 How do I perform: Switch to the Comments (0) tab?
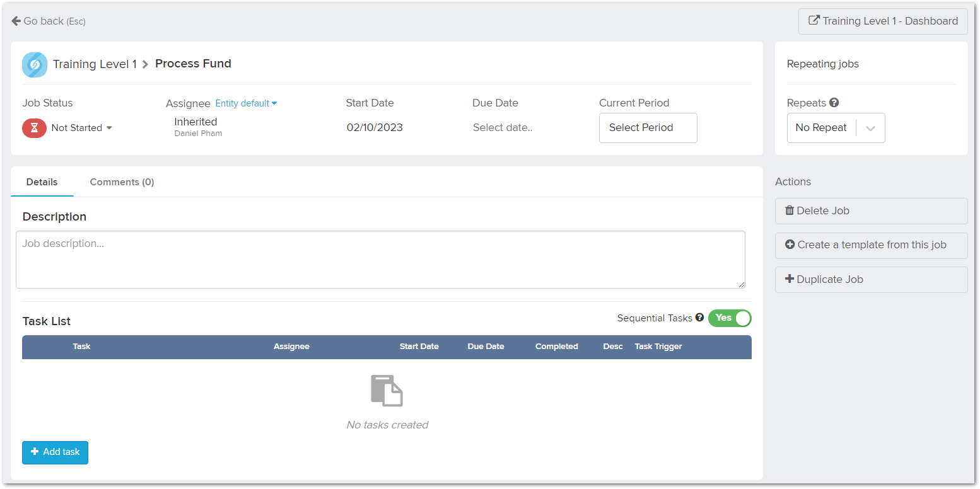pos(122,182)
